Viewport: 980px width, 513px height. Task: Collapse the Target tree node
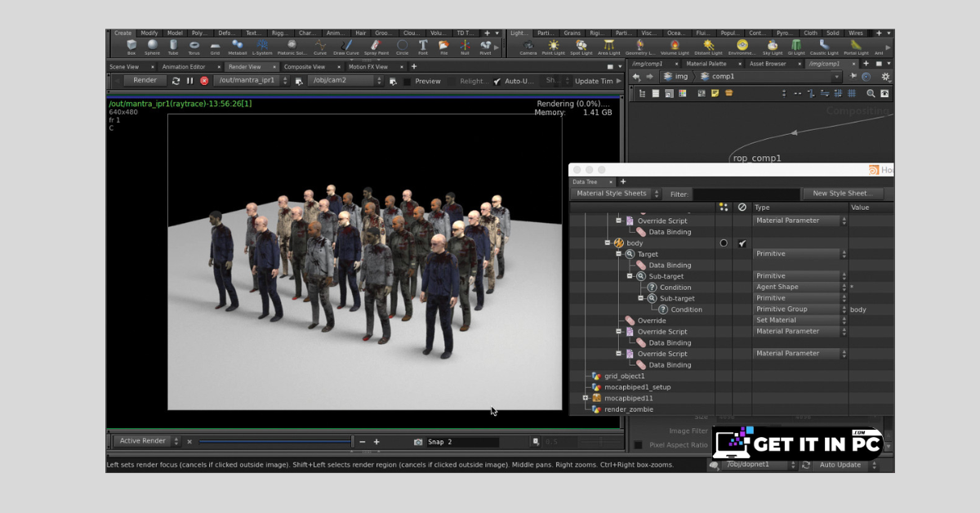(x=618, y=254)
